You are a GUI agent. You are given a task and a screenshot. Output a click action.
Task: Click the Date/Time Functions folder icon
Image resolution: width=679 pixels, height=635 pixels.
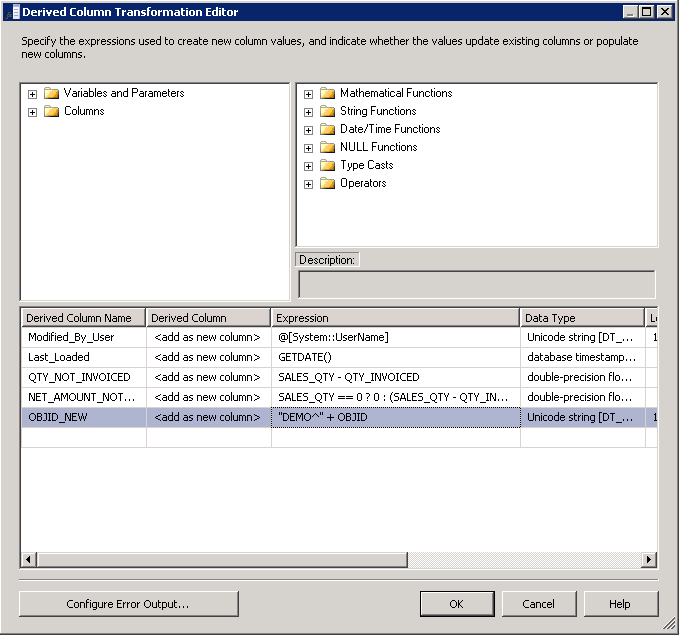[327, 129]
